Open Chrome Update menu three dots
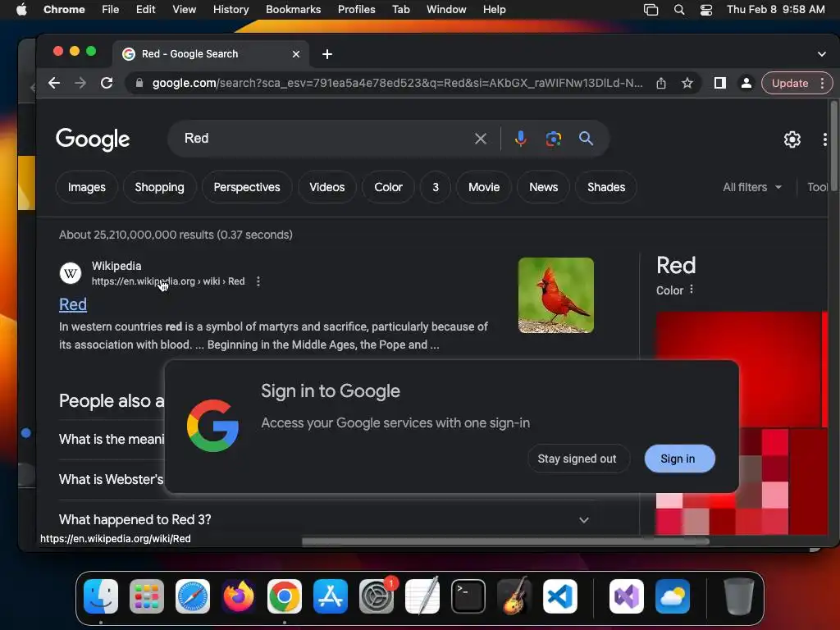The height and width of the screenshot is (630, 840). (x=822, y=83)
